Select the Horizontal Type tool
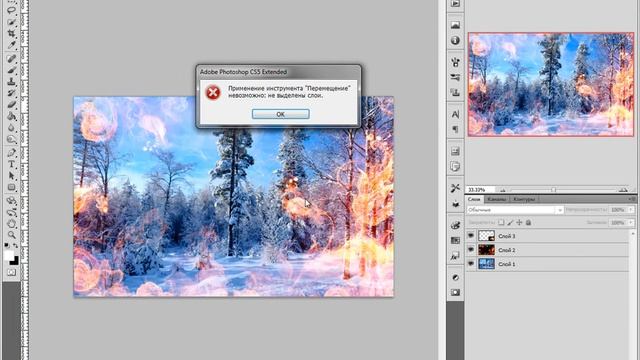640x360 pixels. [11, 164]
